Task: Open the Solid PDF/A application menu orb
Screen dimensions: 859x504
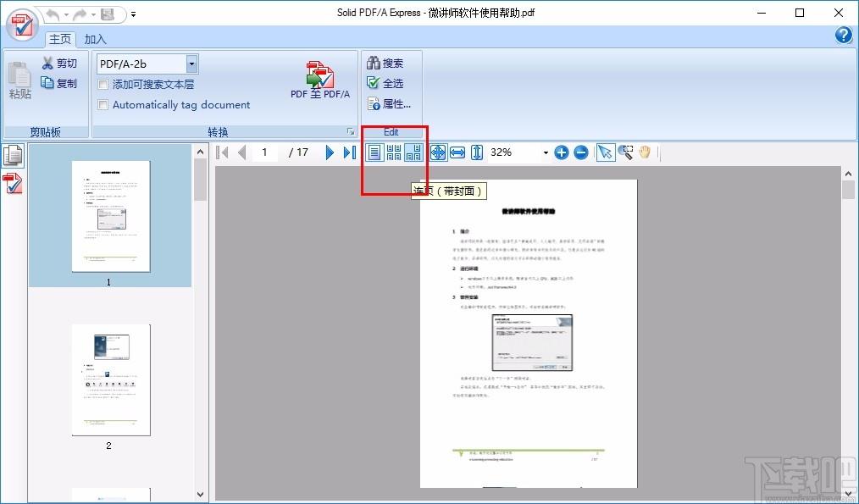Action: (23, 25)
